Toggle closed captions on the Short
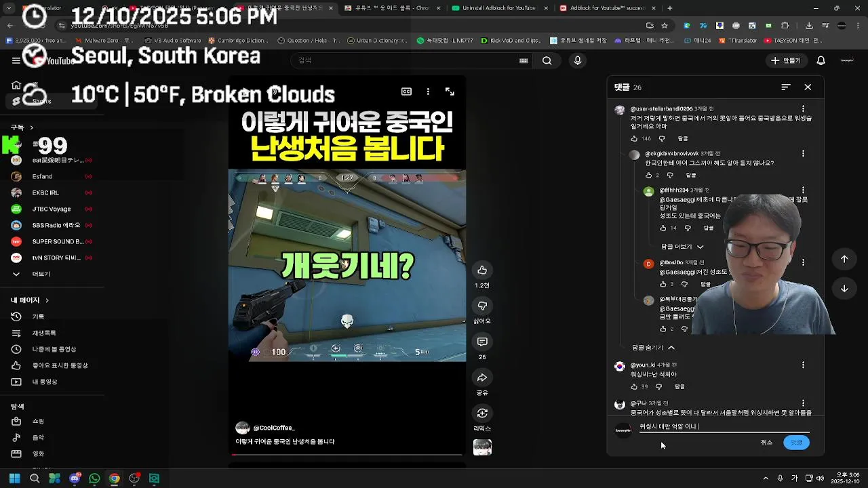 pyautogui.click(x=406, y=91)
